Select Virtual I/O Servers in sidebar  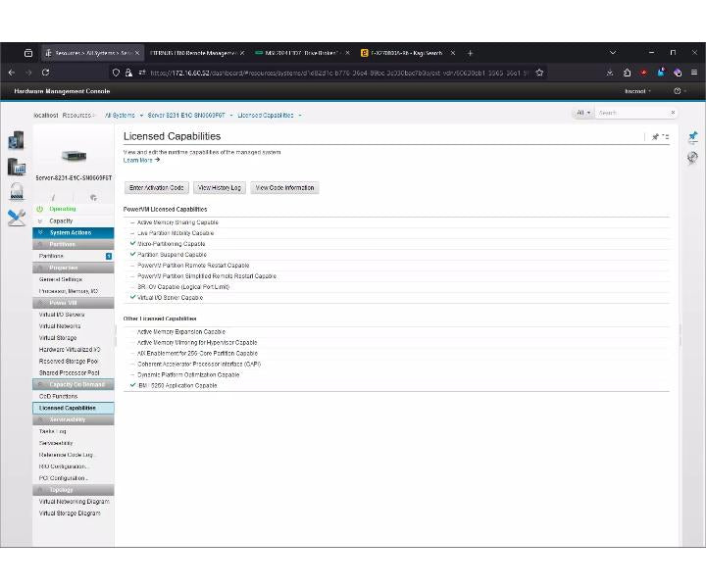(x=62, y=315)
